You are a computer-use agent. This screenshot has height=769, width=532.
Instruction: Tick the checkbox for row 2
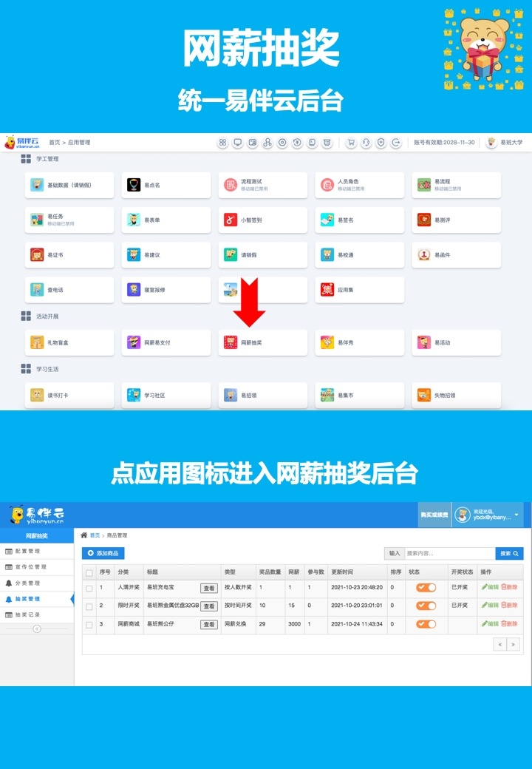pos(89,606)
